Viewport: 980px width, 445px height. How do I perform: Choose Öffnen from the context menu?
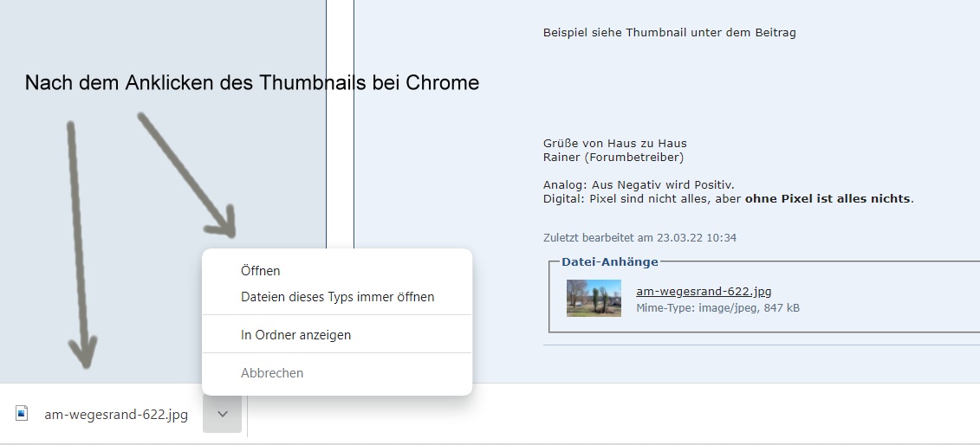(261, 271)
